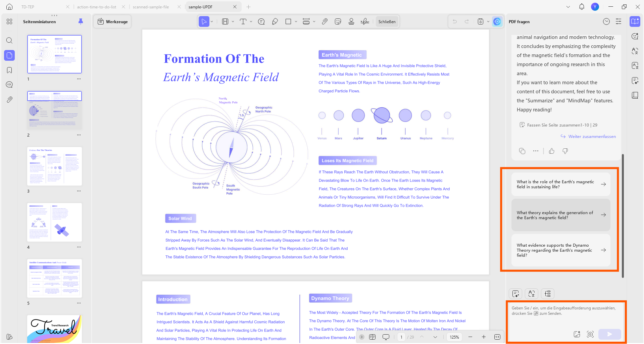Click the undo arrow
The height and width of the screenshot is (344, 644).
[455, 21]
